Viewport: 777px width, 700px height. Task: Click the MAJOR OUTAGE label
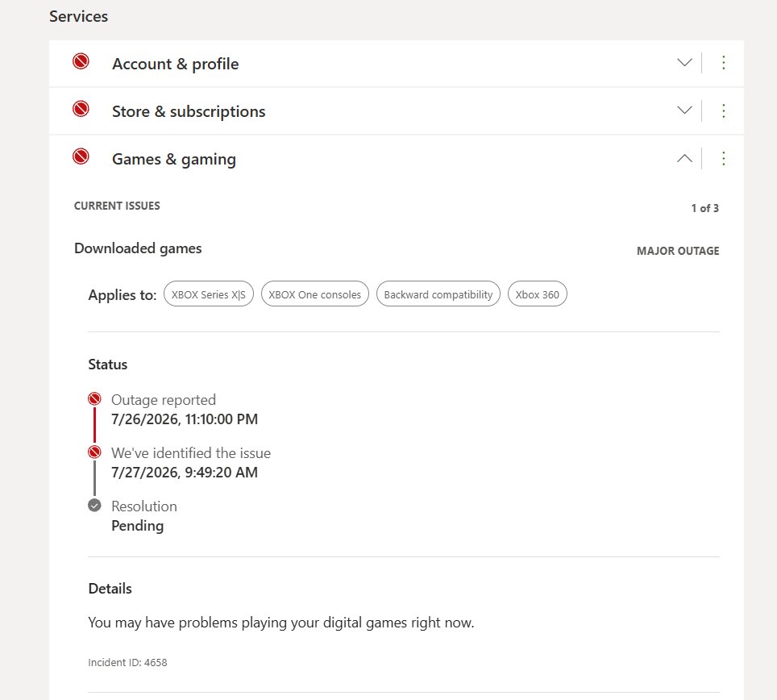[678, 251]
